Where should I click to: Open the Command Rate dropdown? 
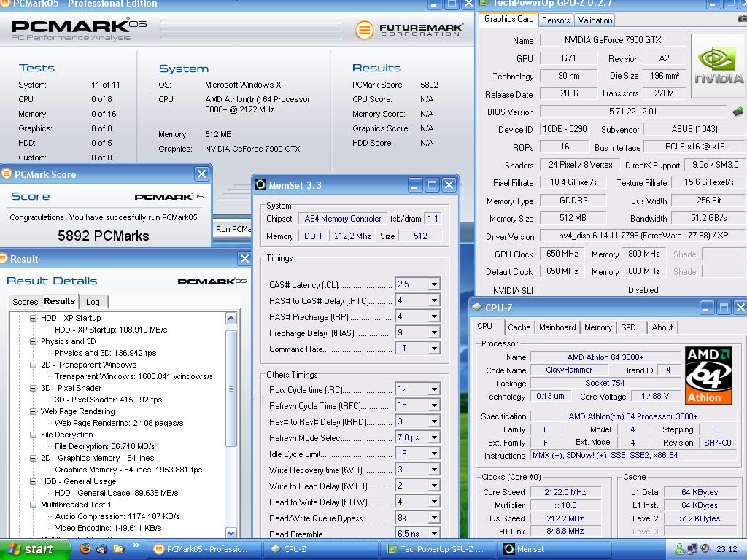coord(434,349)
